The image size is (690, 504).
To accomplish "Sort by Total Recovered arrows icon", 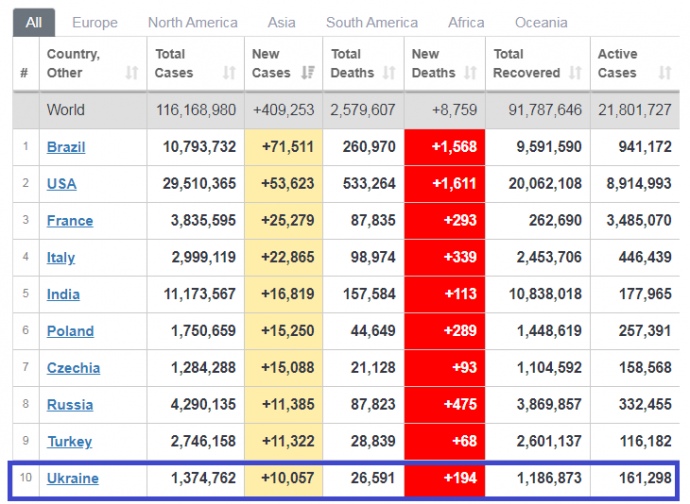I will pos(575,73).
